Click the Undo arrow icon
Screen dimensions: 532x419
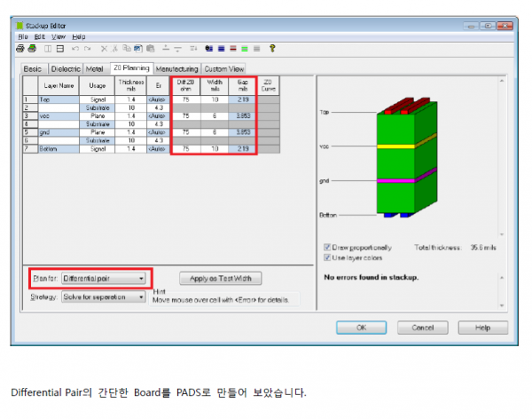tap(74, 47)
